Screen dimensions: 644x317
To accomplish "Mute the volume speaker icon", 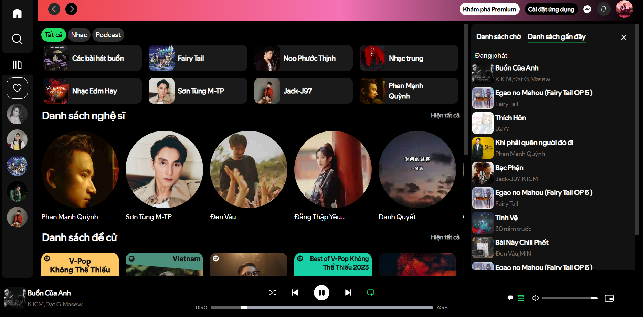I will [x=535, y=298].
